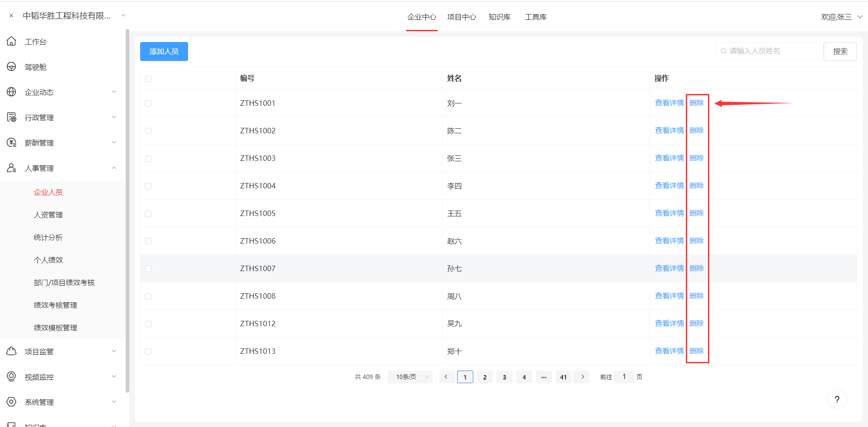Expand the 行政管理 menu chevron
Image resolution: width=868 pixels, height=427 pixels.
coord(114,117)
